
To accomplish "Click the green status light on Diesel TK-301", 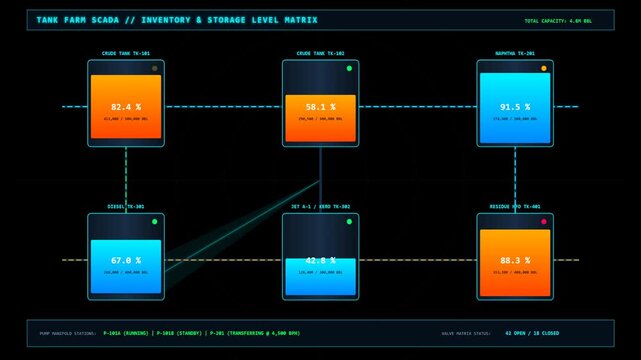I will 155,221.
